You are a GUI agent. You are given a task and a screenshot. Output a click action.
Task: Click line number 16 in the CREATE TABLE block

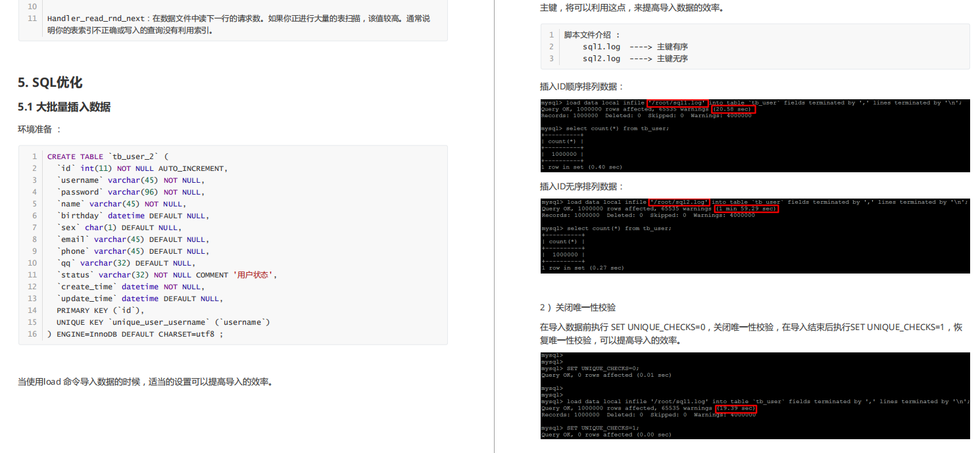(x=32, y=334)
